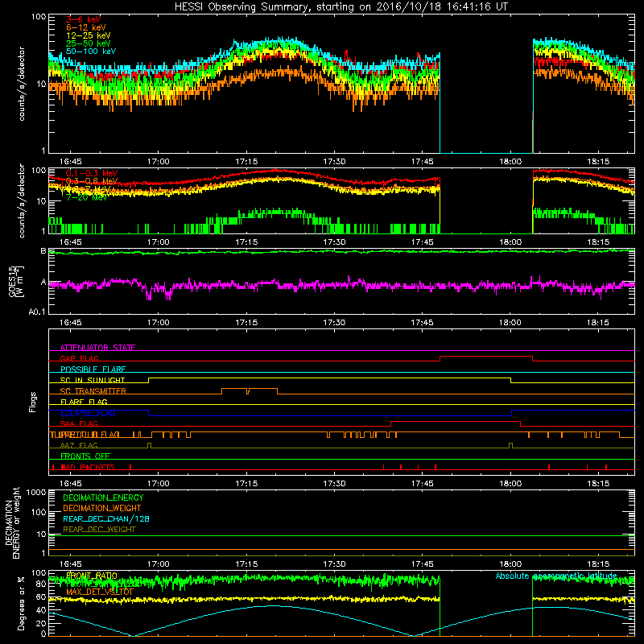Select the AAZ_FLAG label
644x644 pixels.
click(x=79, y=445)
